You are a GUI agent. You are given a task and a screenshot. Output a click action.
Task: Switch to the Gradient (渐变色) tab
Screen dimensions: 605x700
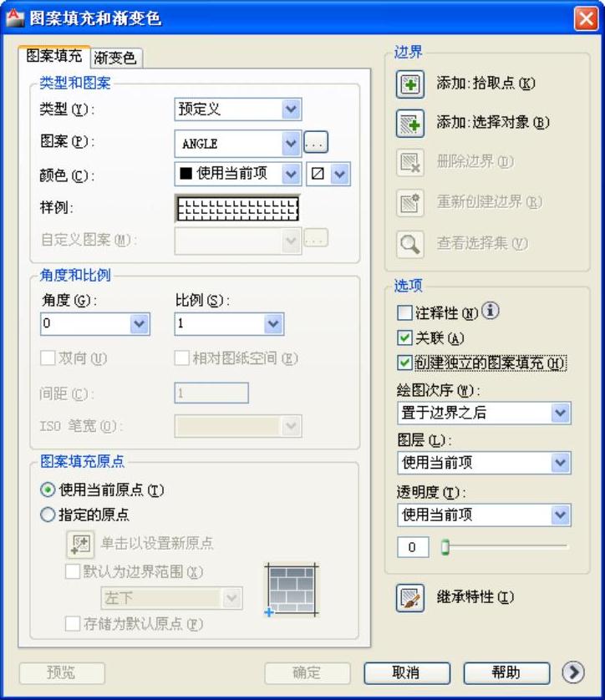115,58
